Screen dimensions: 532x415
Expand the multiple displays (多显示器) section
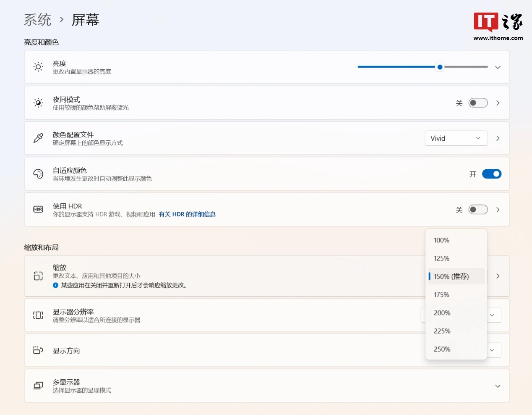click(498, 386)
